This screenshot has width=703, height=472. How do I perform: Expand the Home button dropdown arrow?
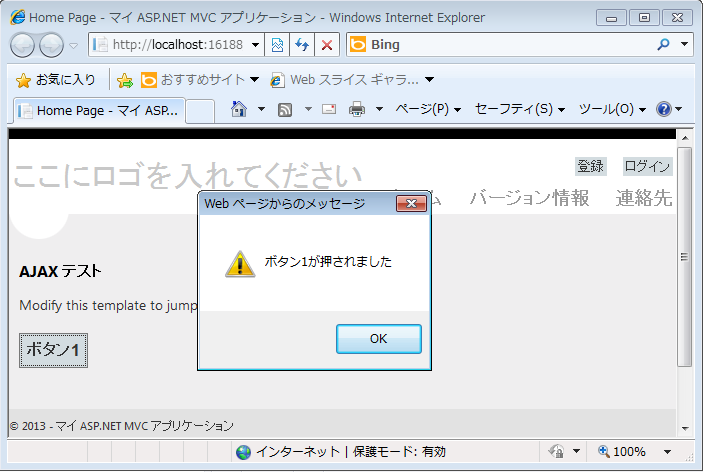coord(261,109)
